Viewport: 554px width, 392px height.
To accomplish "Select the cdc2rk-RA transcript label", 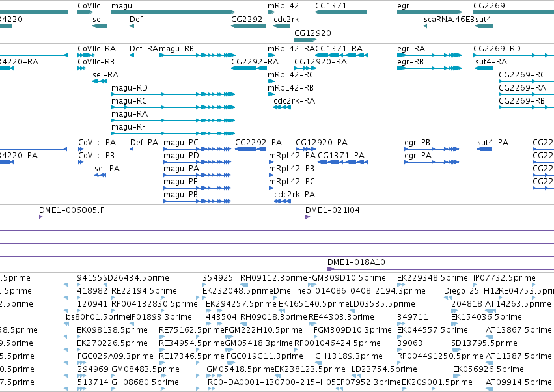I will click(x=294, y=101).
